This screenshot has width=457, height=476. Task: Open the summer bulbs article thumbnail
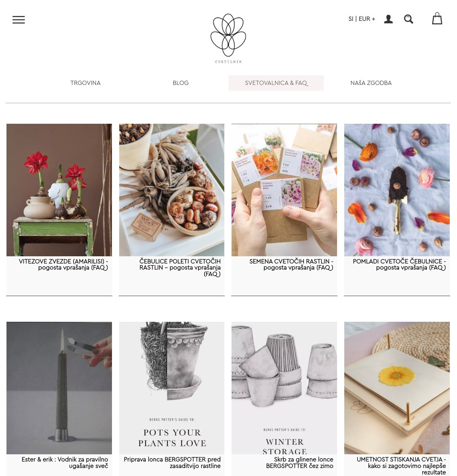point(172,190)
